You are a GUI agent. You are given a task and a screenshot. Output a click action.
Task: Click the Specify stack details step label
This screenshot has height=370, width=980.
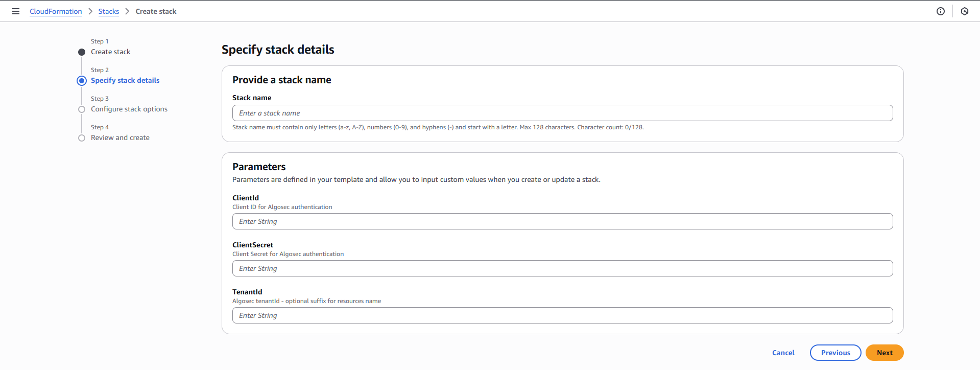pyautogui.click(x=125, y=81)
